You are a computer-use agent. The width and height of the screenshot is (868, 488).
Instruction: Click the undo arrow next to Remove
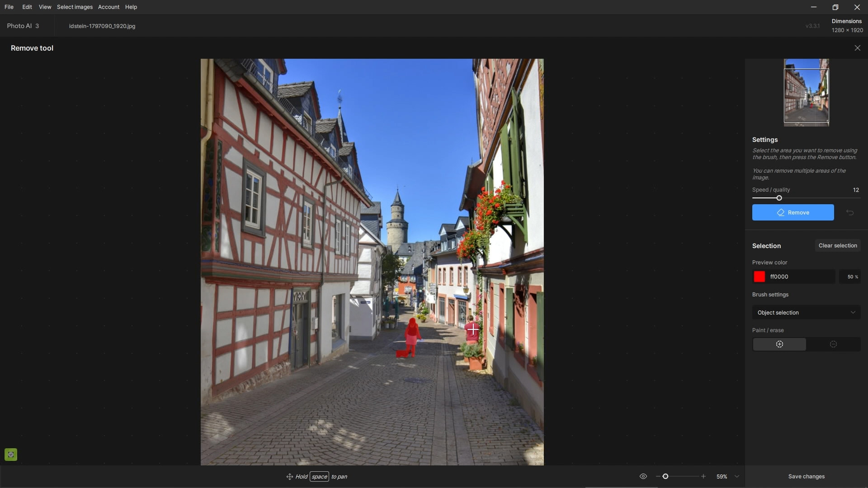tap(850, 212)
